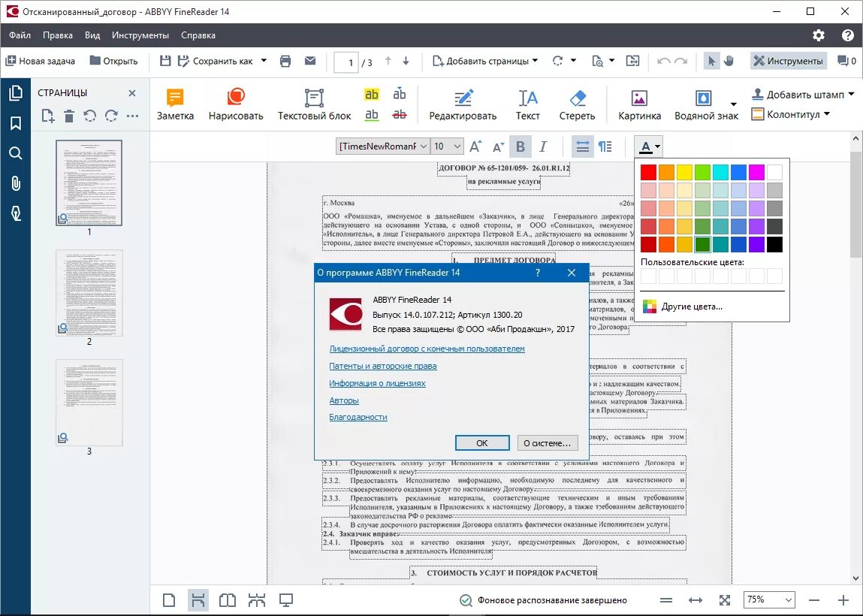863x616 pixels.
Task: Expand the Watermark dropdown arrow
Action: point(733,104)
